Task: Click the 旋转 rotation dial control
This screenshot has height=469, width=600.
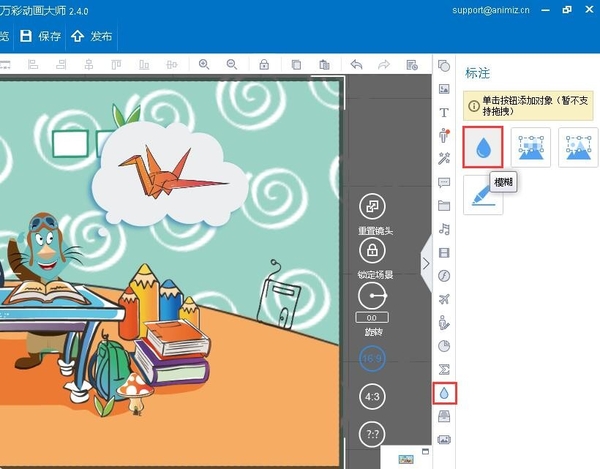Action: [x=372, y=295]
